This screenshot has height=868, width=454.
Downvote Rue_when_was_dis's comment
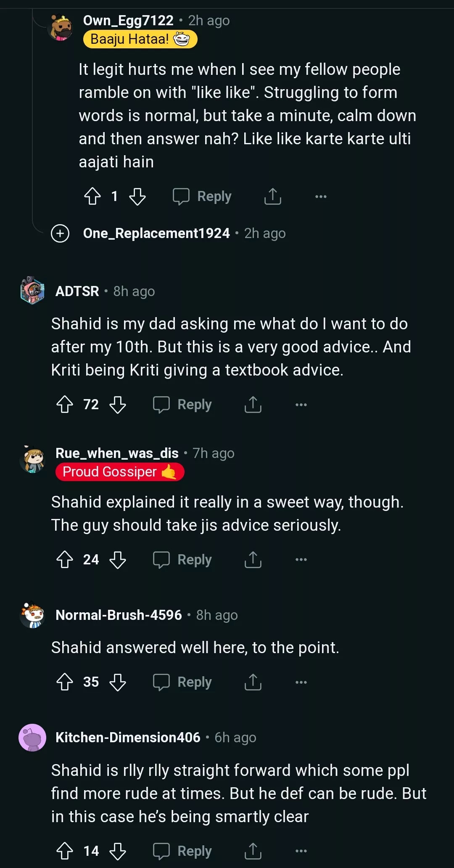[118, 560]
